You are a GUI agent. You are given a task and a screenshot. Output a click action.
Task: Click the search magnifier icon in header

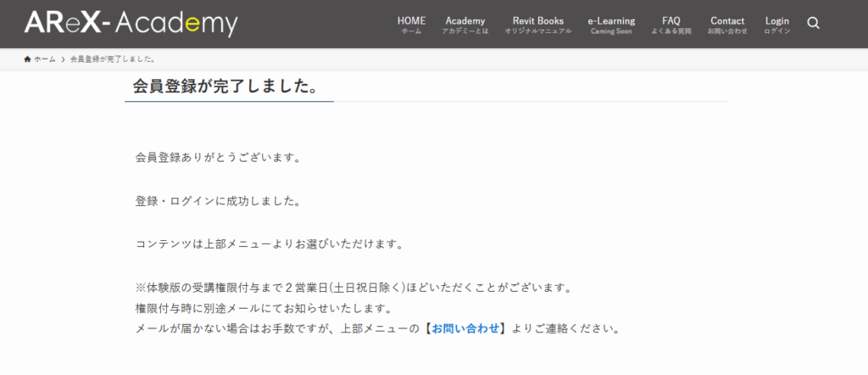click(x=813, y=23)
